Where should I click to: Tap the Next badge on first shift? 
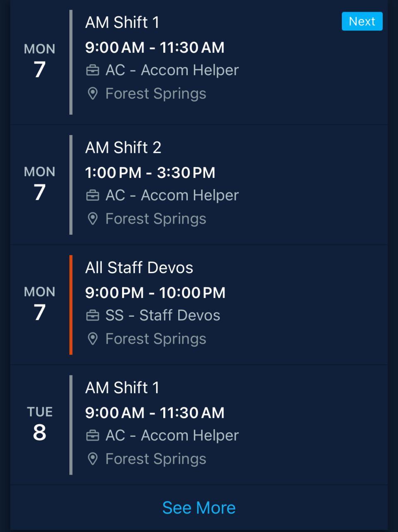pos(362,21)
